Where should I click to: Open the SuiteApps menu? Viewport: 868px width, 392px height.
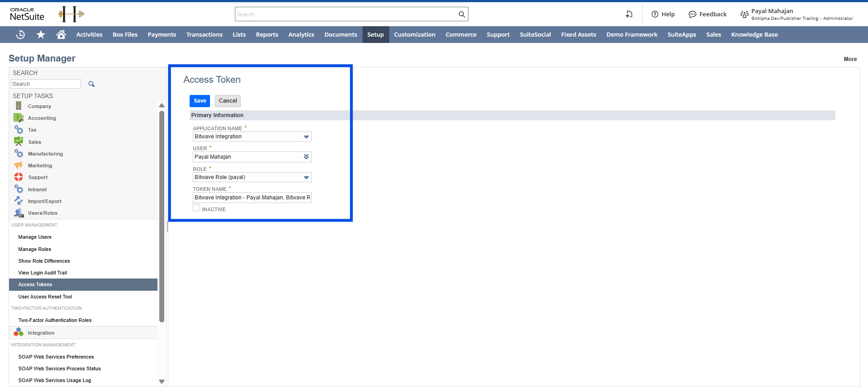pyautogui.click(x=682, y=34)
